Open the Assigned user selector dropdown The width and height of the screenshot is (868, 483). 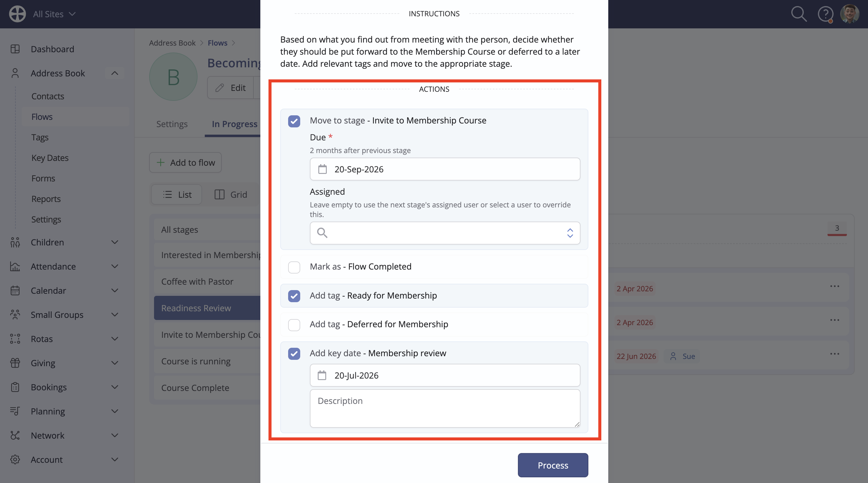tap(445, 233)
